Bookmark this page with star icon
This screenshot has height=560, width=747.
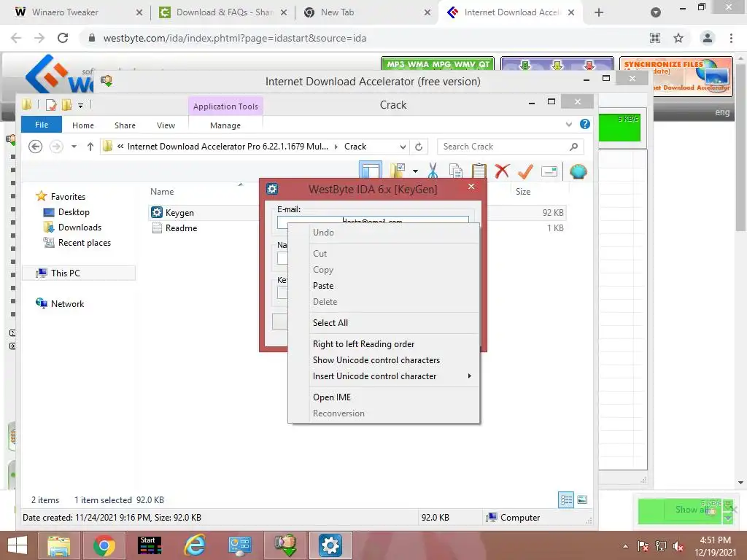coord(678,38)
